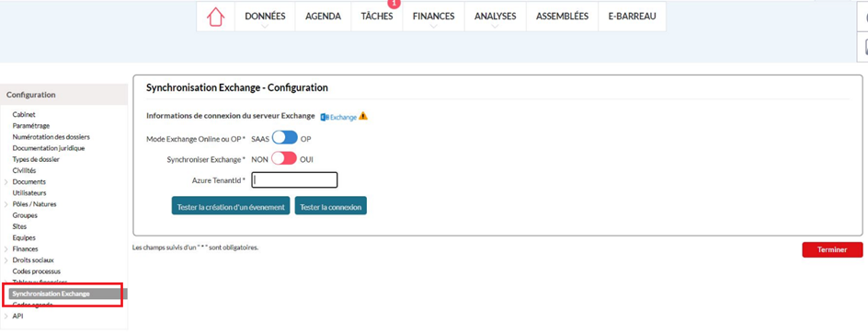The image size is (868, 334).
Task: Open the ASSEMBLÉES menu
Action: [562, 17]
